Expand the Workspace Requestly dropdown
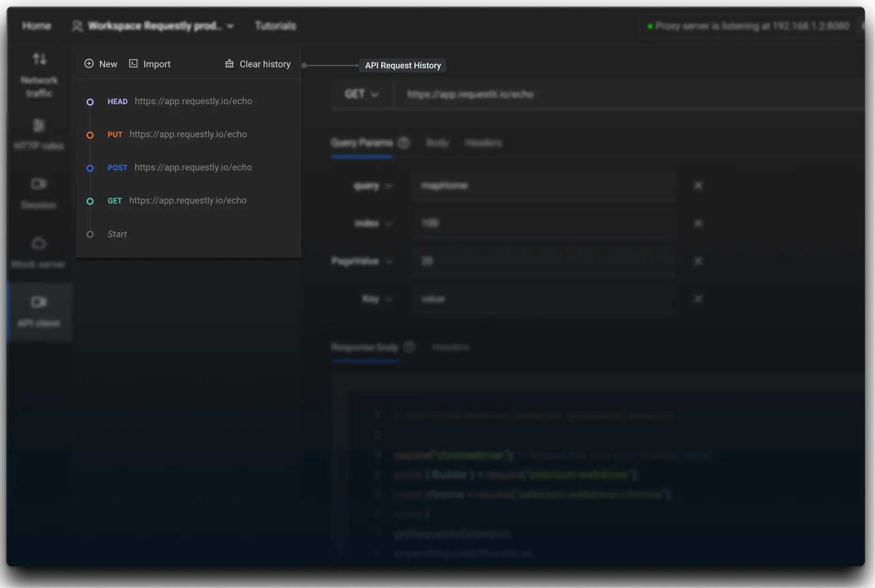The width and height of the screenshot is (875, 588). pos(153,26)
